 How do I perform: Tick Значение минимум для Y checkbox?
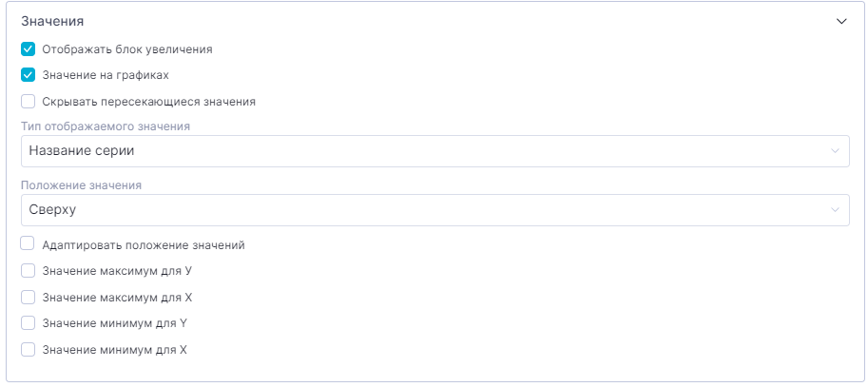(29, 323)
